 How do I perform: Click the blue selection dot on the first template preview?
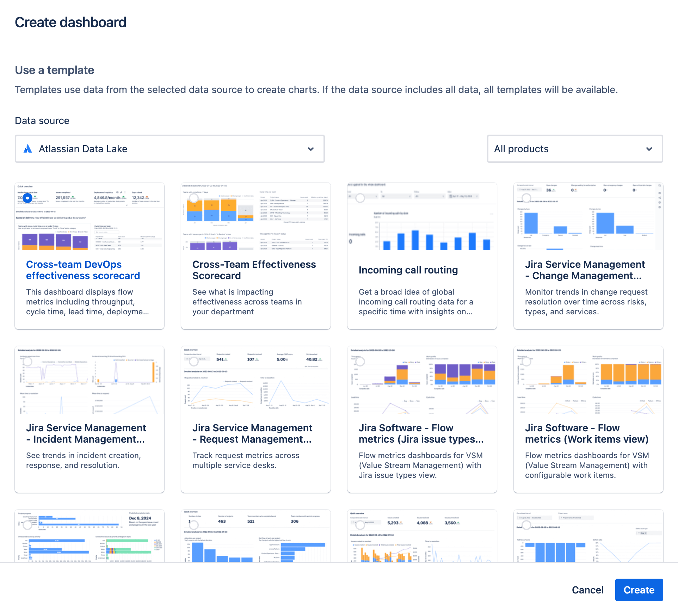pyautogui.click(x=27, y=198)
